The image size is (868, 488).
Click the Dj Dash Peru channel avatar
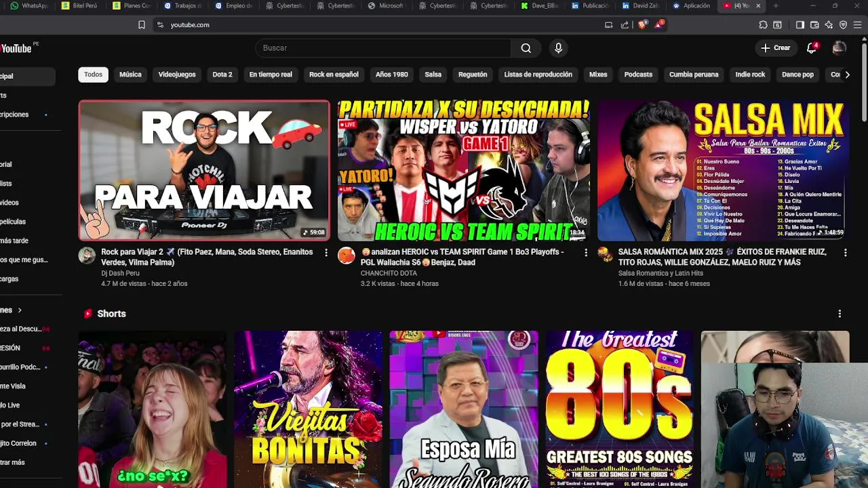tap(87, 255)
